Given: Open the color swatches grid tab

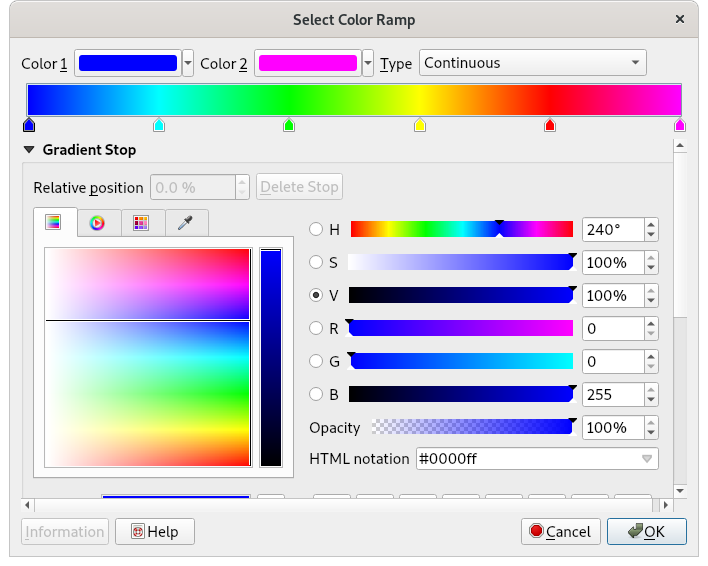Looking at the screenshot, I should [x=141, y=223].
